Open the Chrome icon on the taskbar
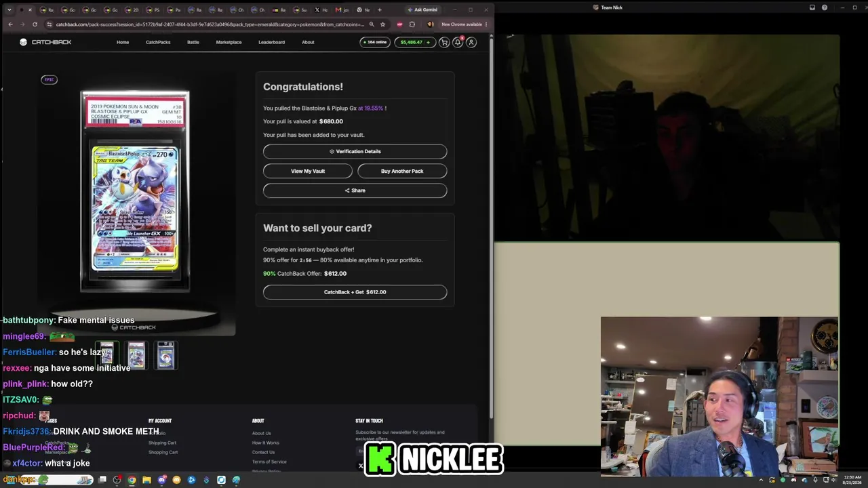This screenshot has height=488, width=868. [132, 480]
